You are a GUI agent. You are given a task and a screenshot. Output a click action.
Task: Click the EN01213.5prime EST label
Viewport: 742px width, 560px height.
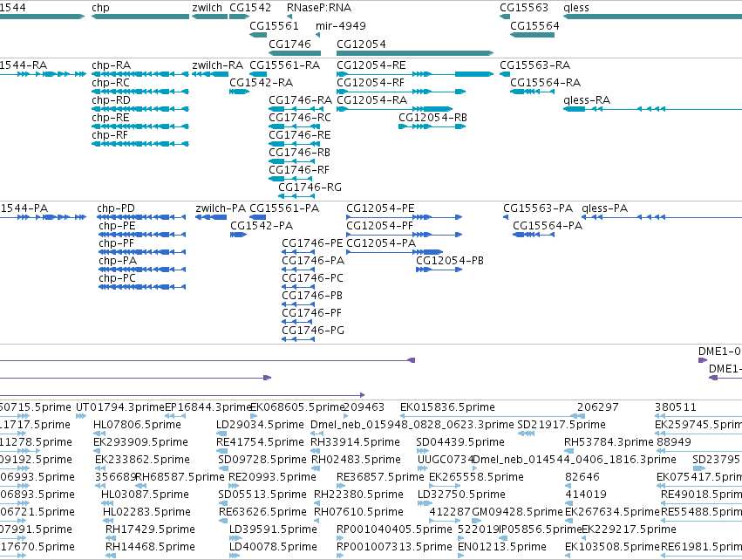[502, 547]
